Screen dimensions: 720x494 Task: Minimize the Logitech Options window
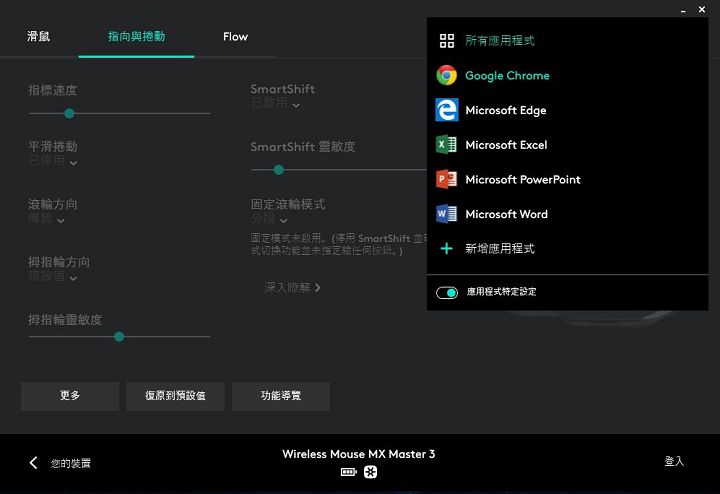(x=683, y=10)
